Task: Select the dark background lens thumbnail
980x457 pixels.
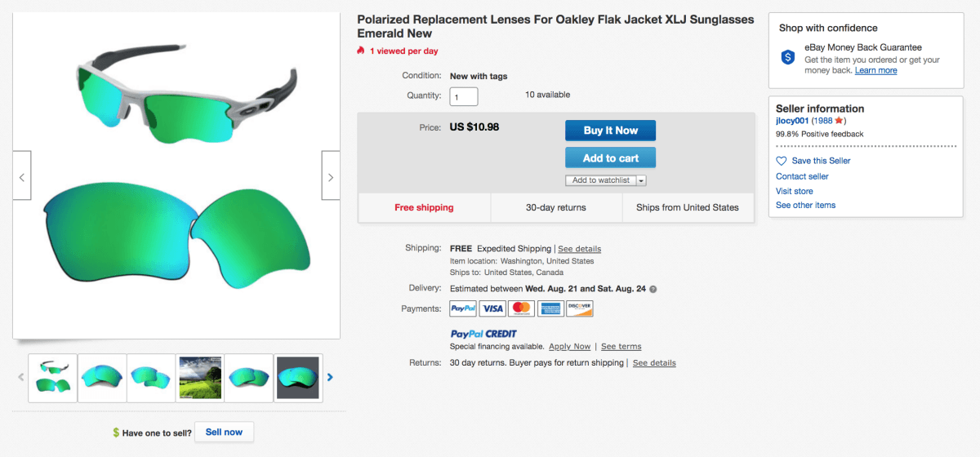Action: point(298,378)
